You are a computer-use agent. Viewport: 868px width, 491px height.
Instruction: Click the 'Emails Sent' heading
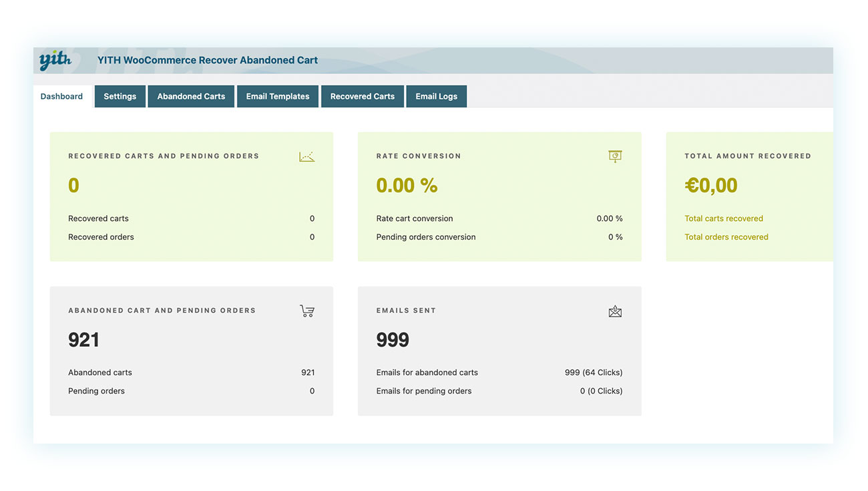click(x=406, y=311)
